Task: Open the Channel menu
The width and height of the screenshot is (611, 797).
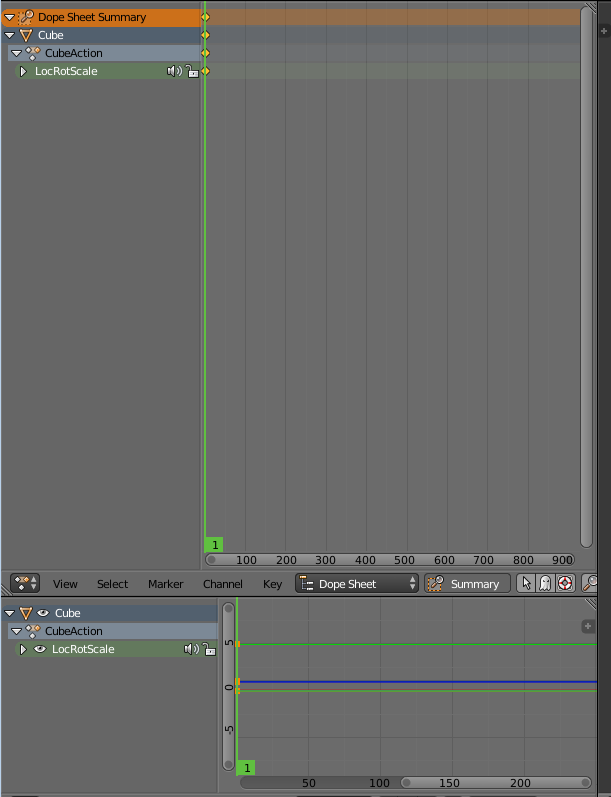Action: click(x=223, y=584)
